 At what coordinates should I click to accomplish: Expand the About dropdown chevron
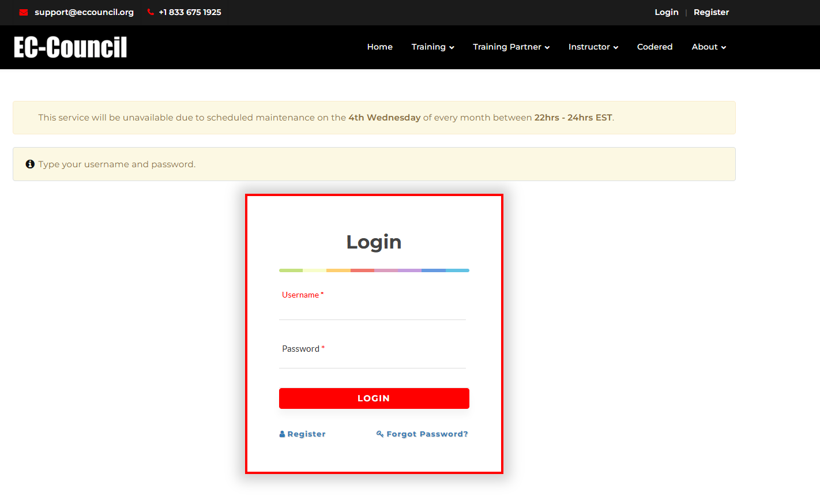pos(724,47)
